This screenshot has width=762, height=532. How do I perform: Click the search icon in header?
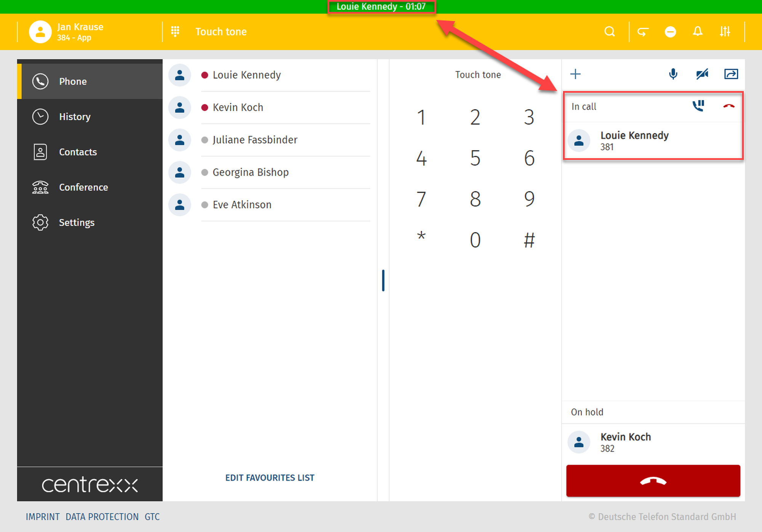pos(610,32)
